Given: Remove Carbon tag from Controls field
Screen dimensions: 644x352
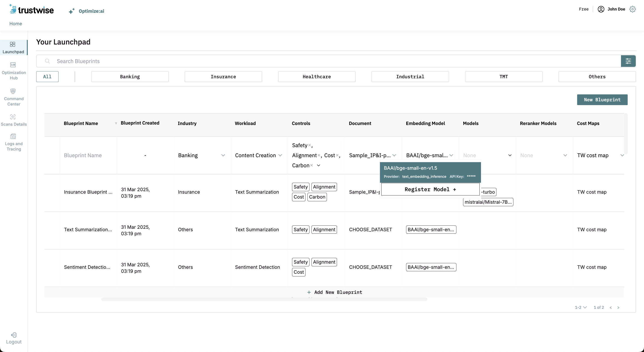Looking at the screenshot, I should click(x=311, y=165).
